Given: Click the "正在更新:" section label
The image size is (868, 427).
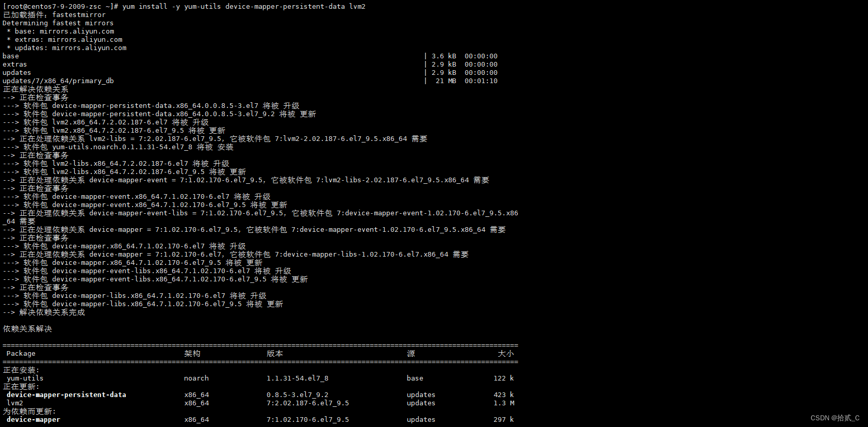Looking at the screenshot, I should pos(21,387).
